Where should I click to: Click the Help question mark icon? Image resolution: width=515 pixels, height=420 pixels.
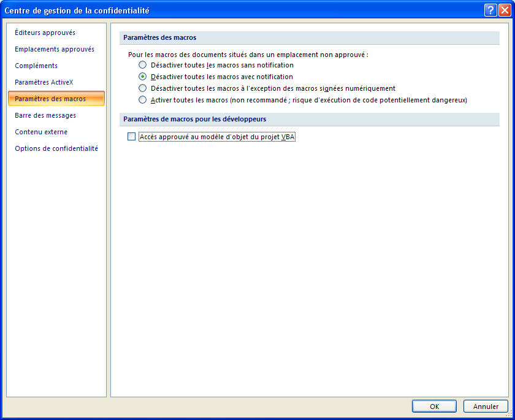click(490, 10)
